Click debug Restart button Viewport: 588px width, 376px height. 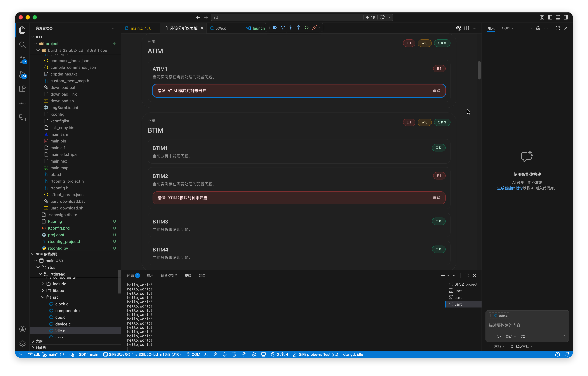pyautogui.click(x=306, y=28)
